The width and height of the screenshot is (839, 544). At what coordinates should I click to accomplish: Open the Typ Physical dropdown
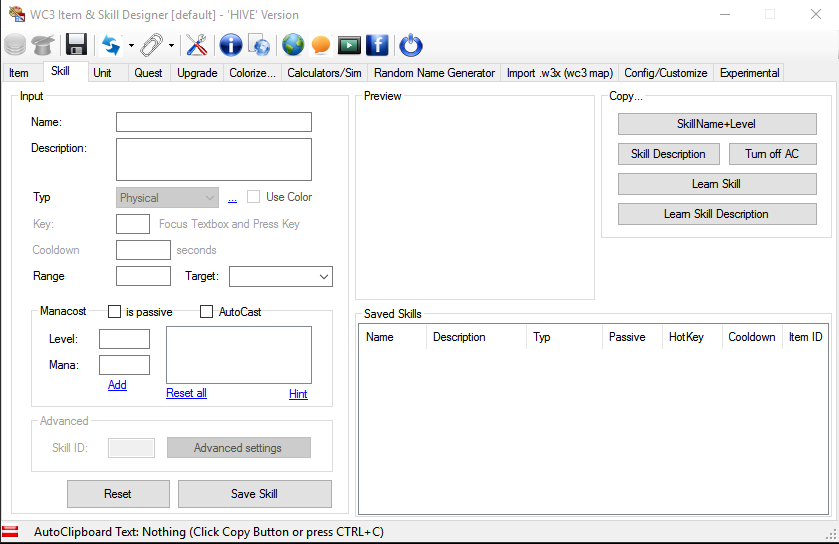167,197
